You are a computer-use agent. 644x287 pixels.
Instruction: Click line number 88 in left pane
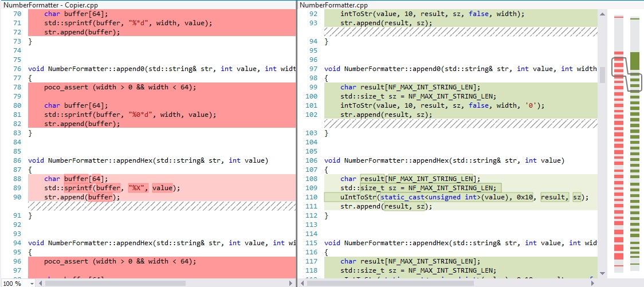17,179
